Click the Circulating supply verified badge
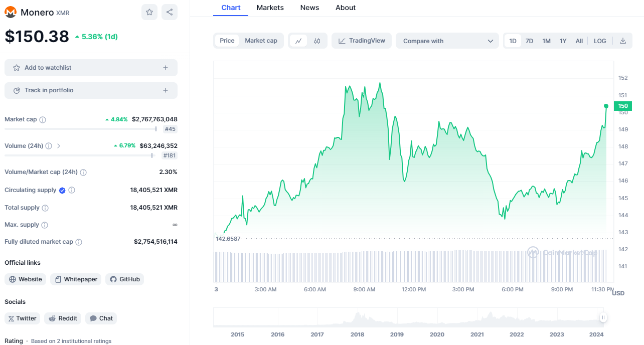Image resolution: width=644 pixels, height=345 pixels. coord(62,191)
